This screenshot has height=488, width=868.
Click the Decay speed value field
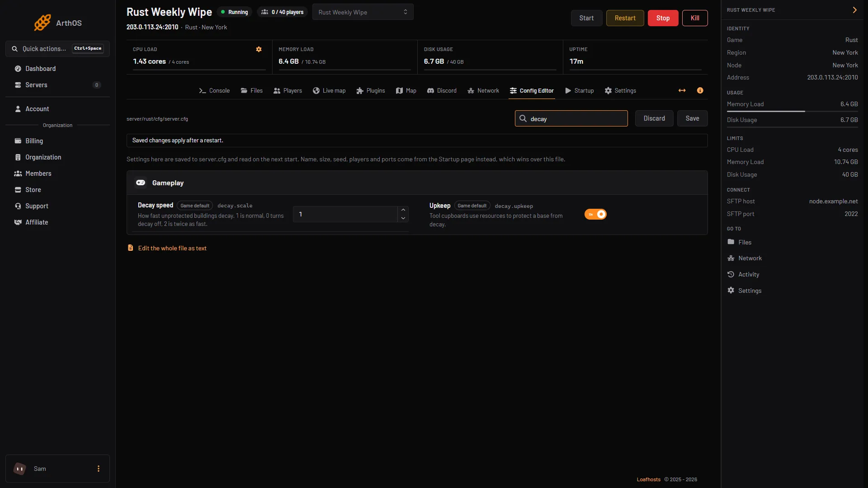(x=345, y=214)
